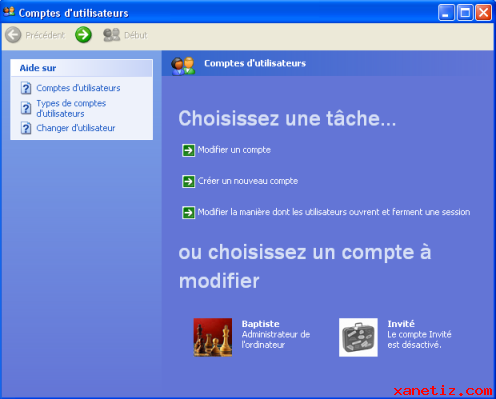Click the Baptiste account name
This screenshot has height=399, width=496.
[261, 324]
